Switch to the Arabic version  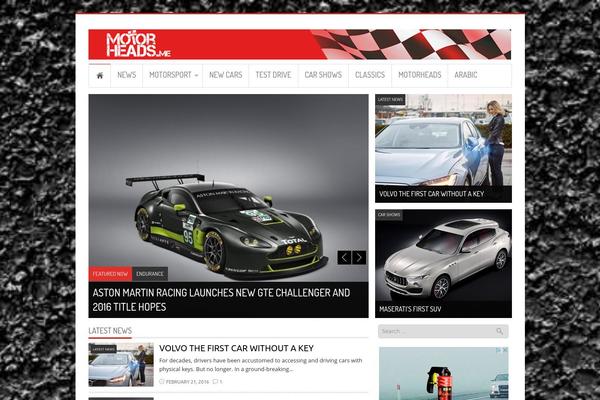pyautogui.click(x=466, y=75)
